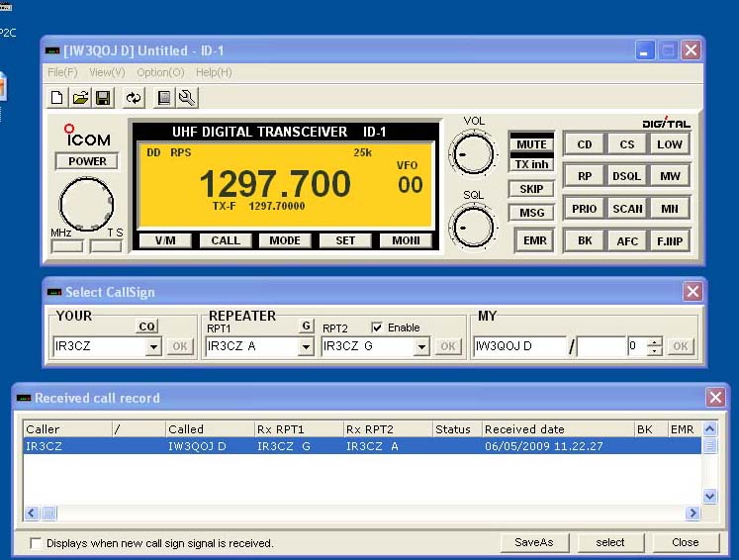Click the Called column header

click(x=210, y=429)
